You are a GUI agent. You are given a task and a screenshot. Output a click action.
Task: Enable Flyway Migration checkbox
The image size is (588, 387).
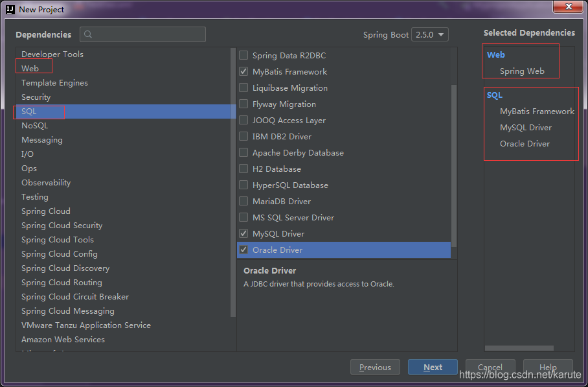(x=243, y=104)
